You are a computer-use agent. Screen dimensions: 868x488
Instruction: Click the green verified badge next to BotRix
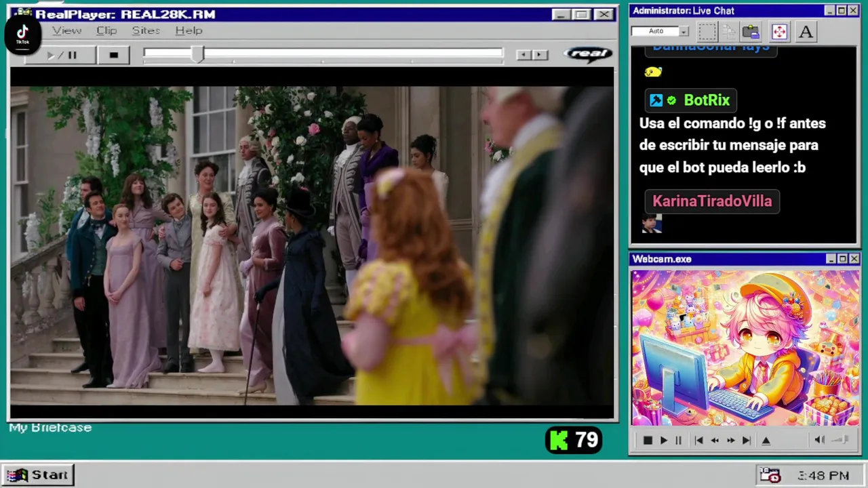point(671,100)
